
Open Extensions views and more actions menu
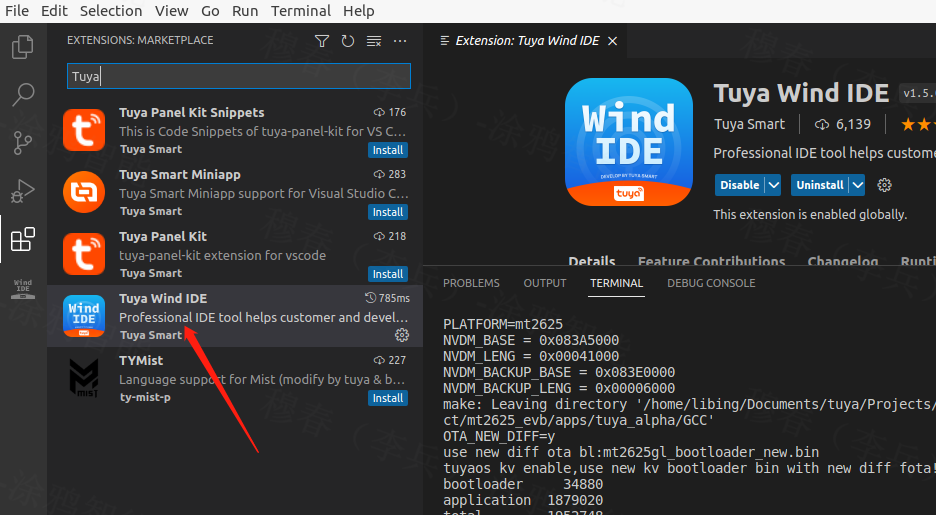tap(400, 41)
